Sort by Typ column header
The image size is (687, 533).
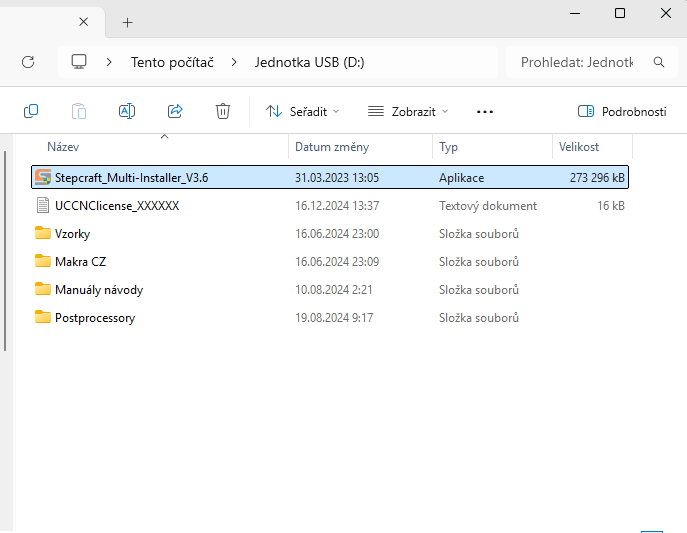[x=448, y=147]
